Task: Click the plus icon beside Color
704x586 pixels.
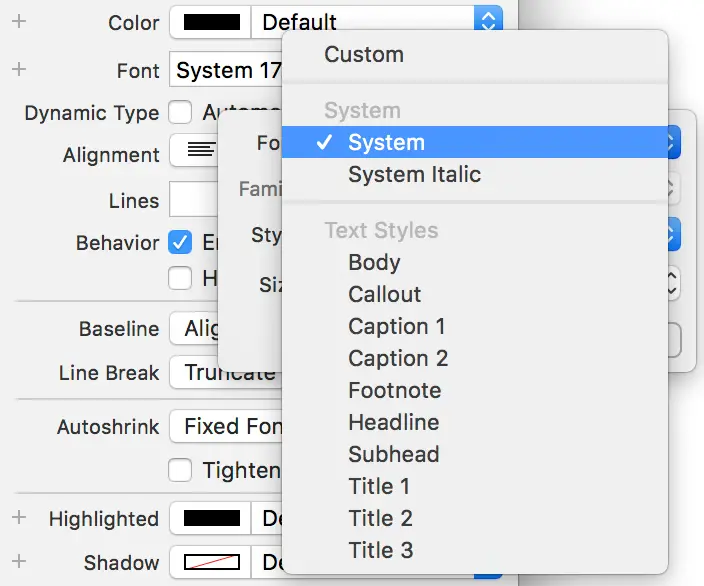Action: 19,22
